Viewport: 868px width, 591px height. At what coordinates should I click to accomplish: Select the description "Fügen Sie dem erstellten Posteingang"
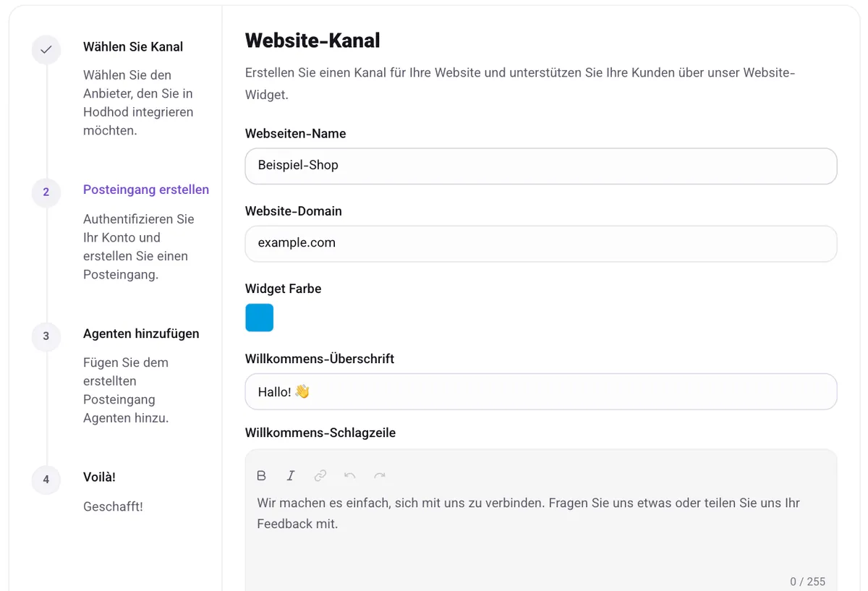click(x=126, y=390)
